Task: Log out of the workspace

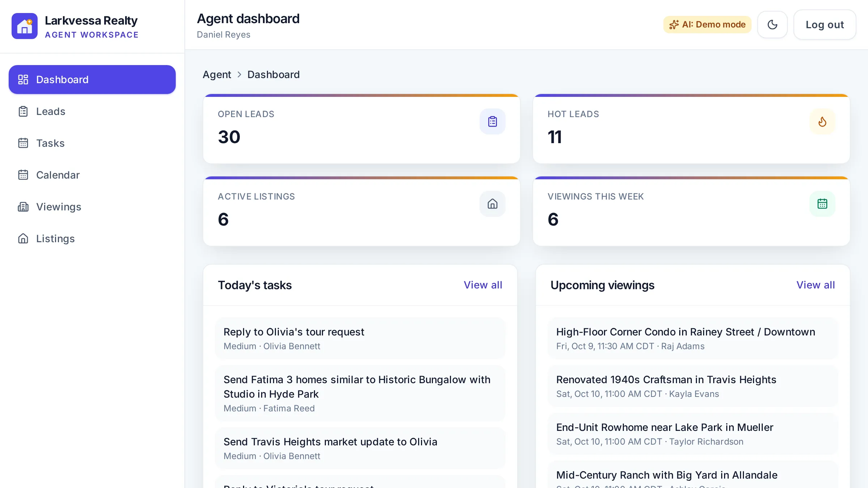Action: pos(825,25)
